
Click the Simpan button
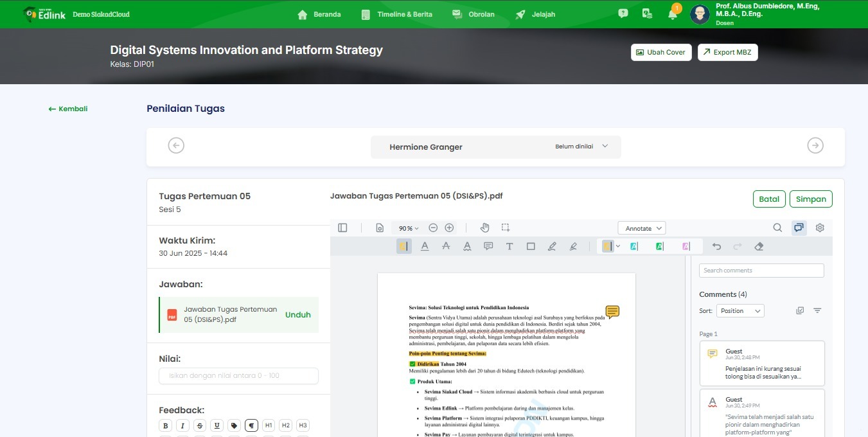coord(811,199)
